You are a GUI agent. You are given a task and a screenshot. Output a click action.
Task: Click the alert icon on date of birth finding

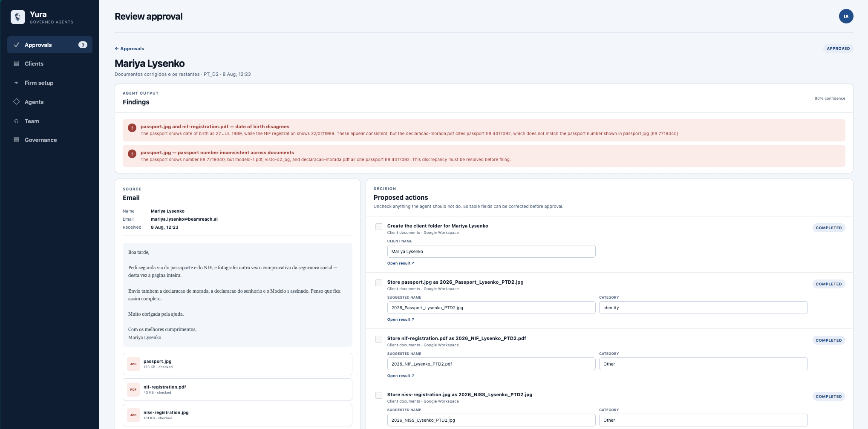tap(132, 128)
